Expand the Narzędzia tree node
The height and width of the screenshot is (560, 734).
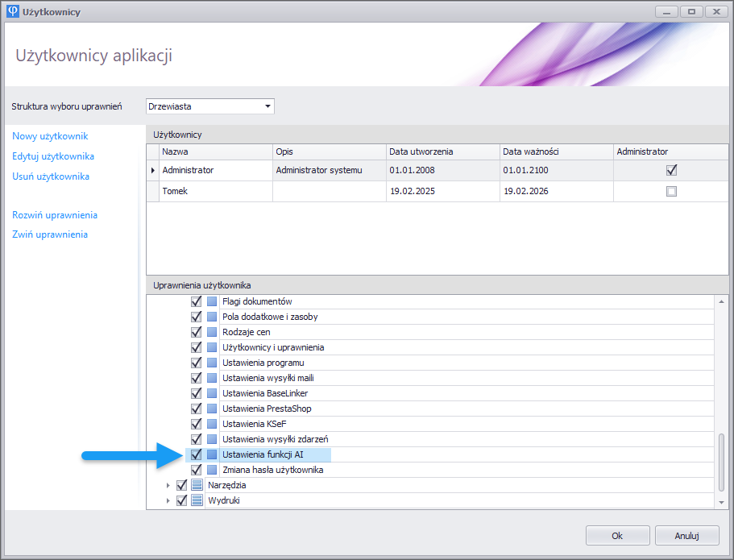tap(168, 485)
